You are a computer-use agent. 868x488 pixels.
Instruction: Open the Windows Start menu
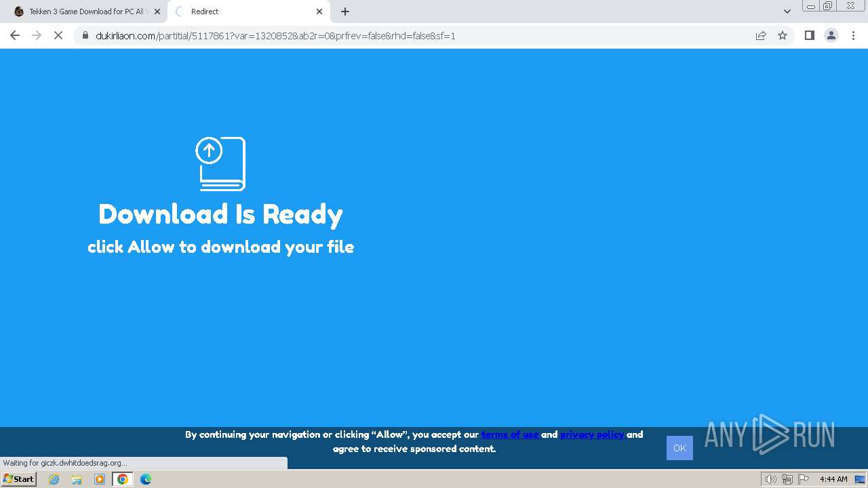[x=19, y=479]
